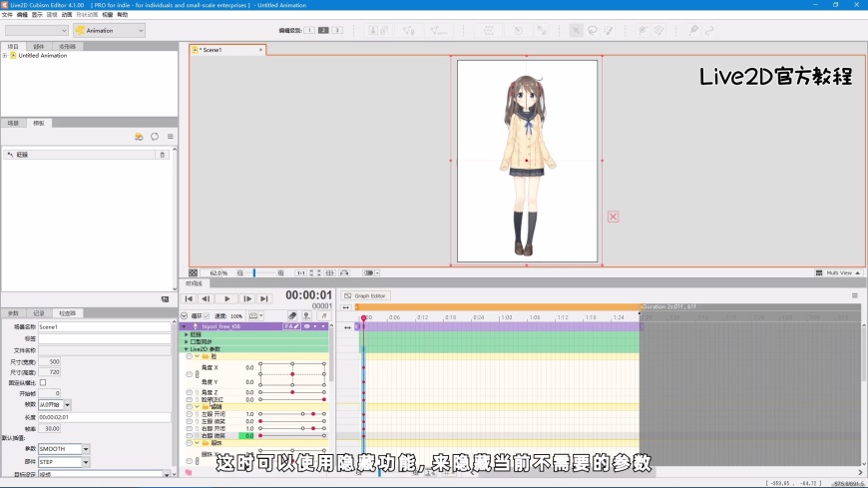Play the animation

pos(226,298)
